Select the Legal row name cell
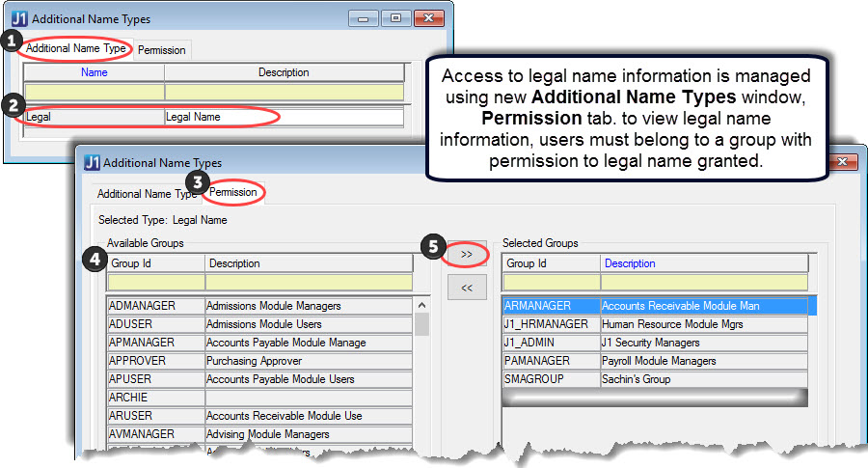 pos(95,117)
